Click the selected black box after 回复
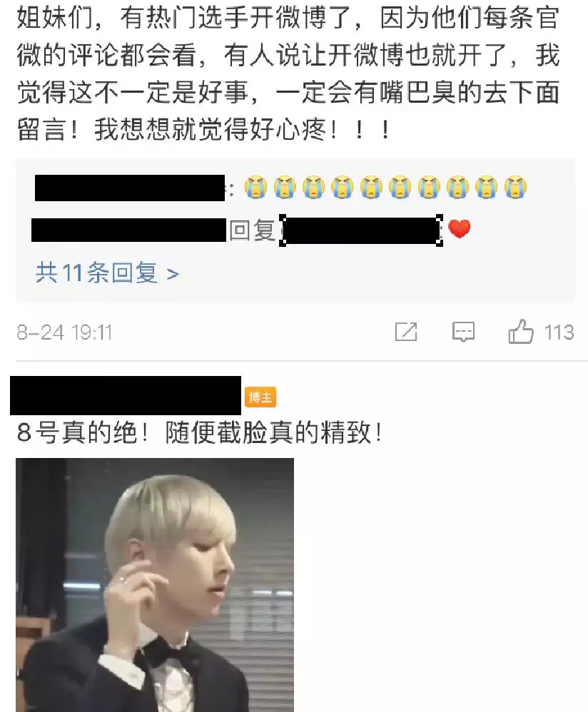 (361, 230)
